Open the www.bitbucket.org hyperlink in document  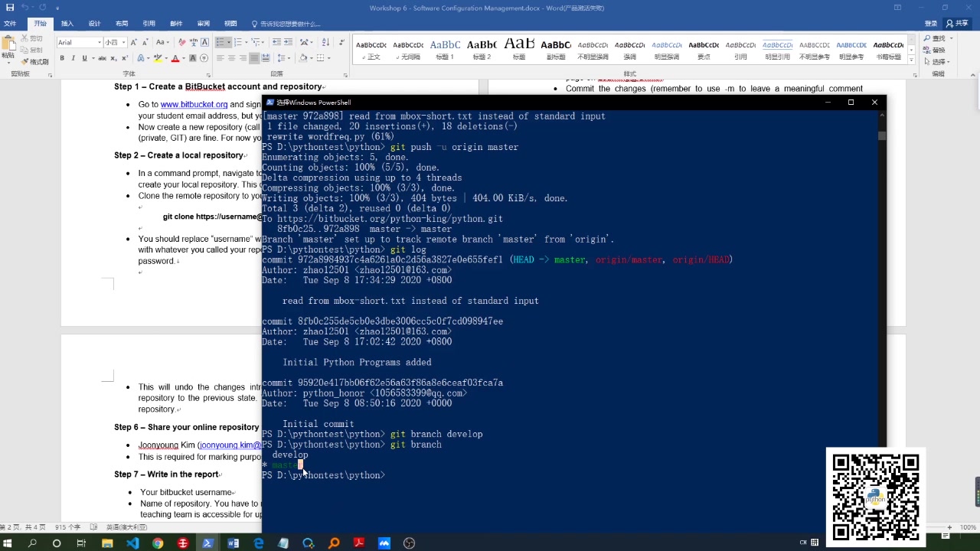(194, 105)
